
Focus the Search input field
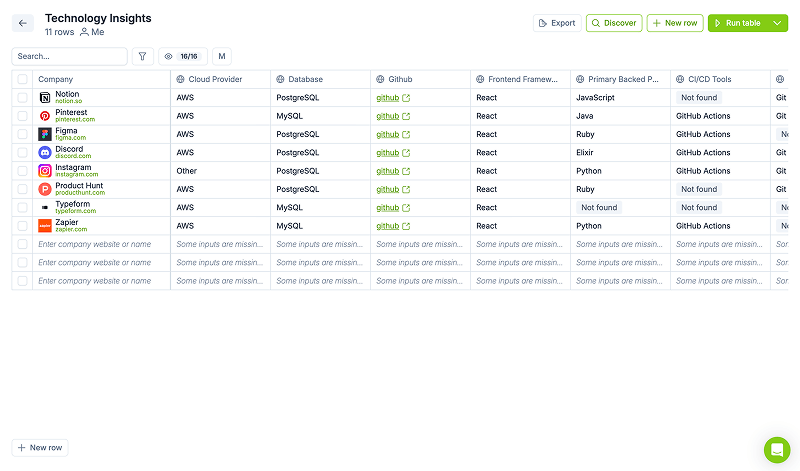pos(69,56)
